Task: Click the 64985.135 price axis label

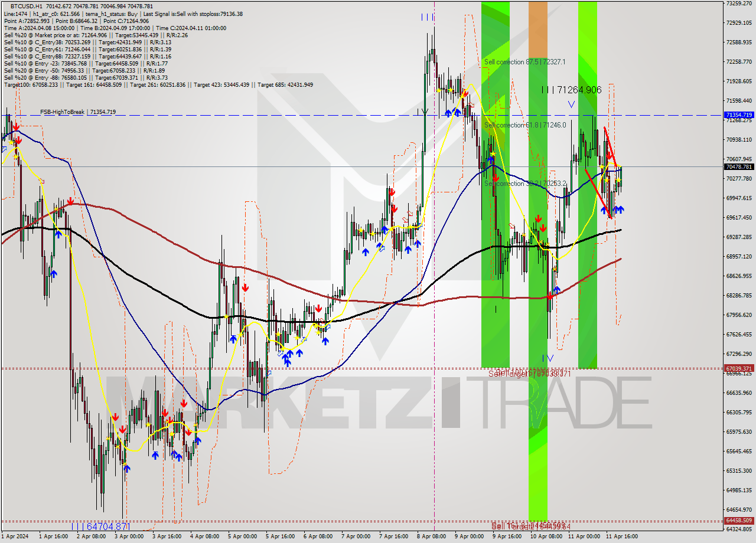Action: coord(739,490)
